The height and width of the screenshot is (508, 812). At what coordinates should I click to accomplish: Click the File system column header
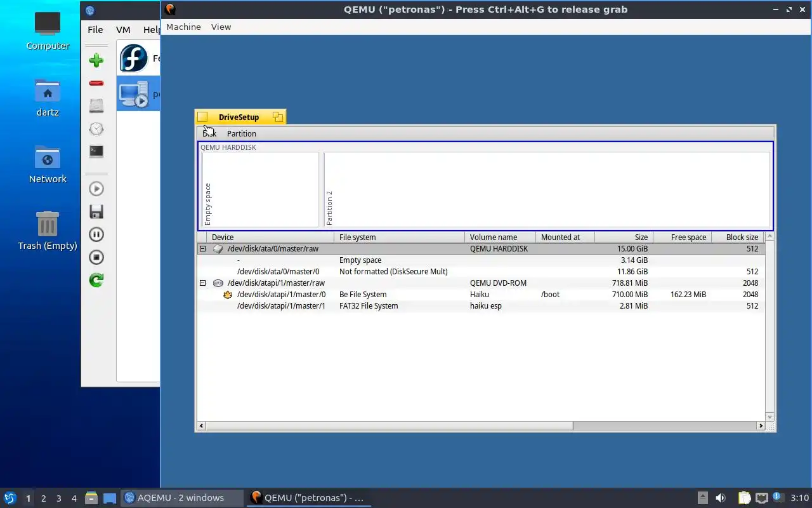(400, 237)
